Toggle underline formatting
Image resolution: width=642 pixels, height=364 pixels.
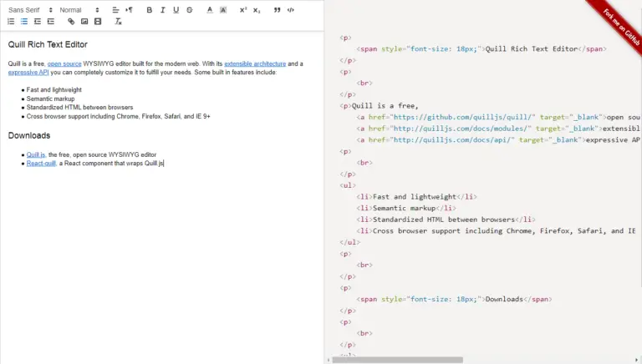pos(176,10)
